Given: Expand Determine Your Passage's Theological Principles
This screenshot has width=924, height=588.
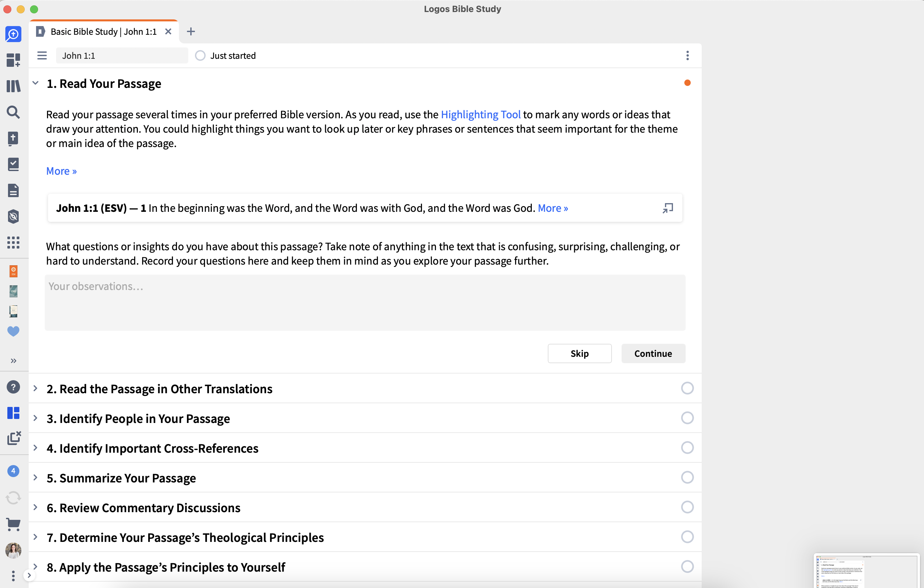Looking at the screenshot, I should click(x=35, y=537).
